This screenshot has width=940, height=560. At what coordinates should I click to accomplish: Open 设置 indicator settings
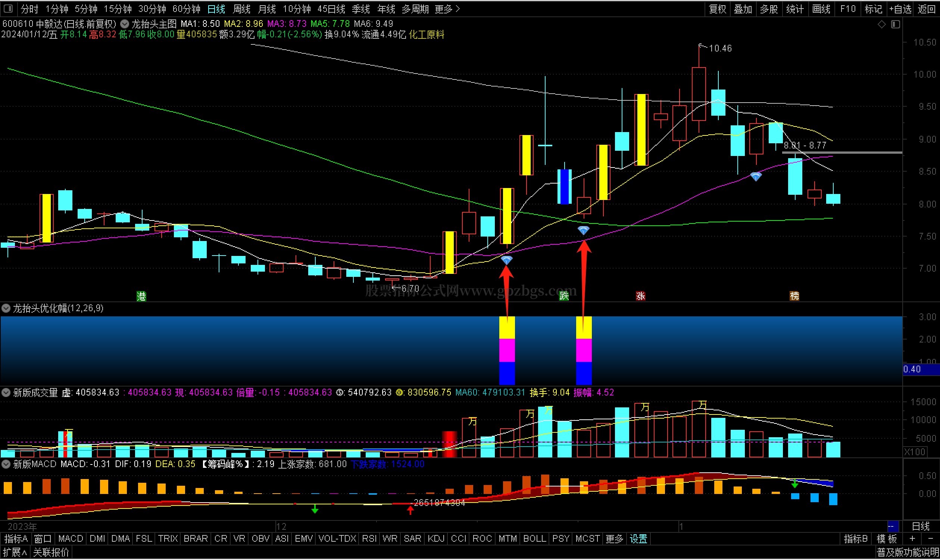(638, 539)
